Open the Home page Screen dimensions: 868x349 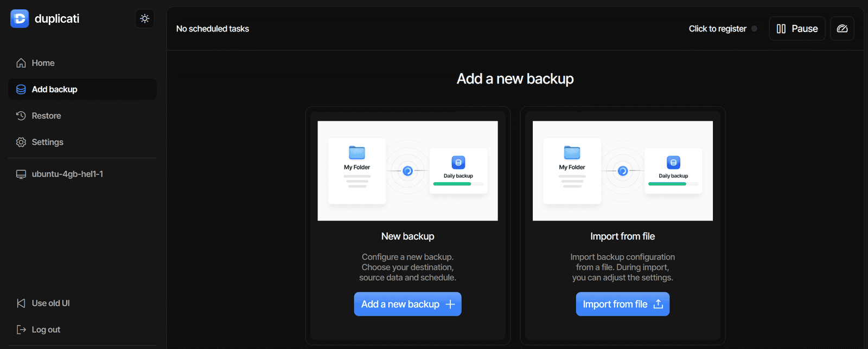click(x=82, y=63)
